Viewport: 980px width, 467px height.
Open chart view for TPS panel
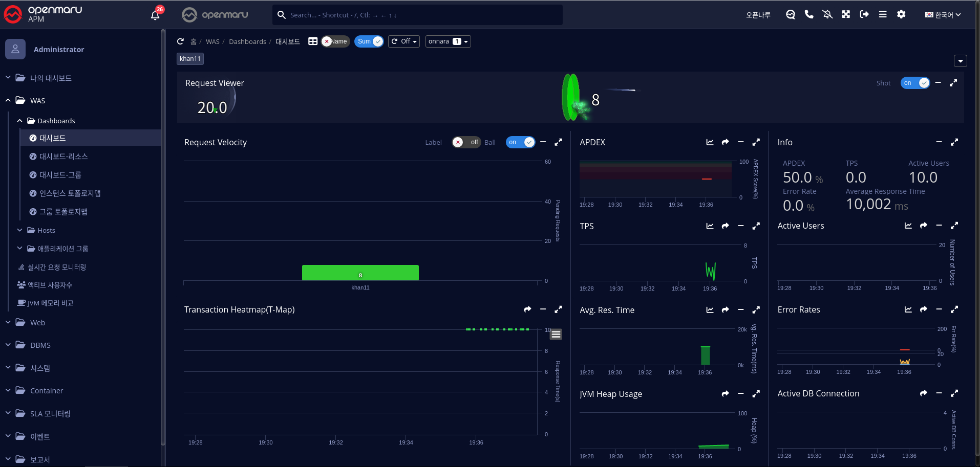pyautogui.click(x=710, y=226)
